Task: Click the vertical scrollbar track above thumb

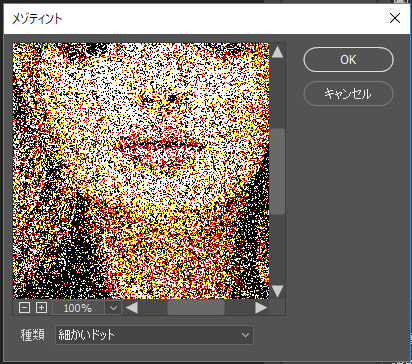Action: pos(277,94)
